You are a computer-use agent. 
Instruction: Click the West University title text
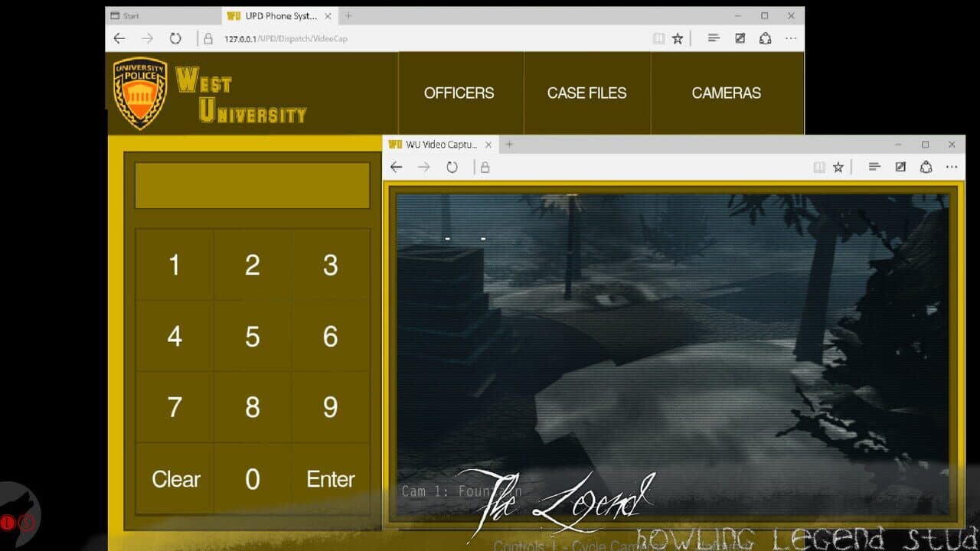(x=241, y=96)
